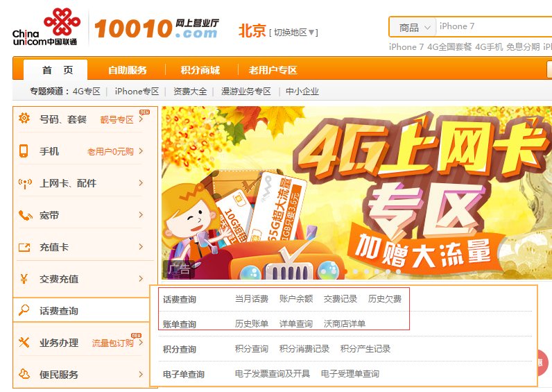
Task: Open the 积分查询 link next to 积分消费记录
Action: click(x=252, y=349)
